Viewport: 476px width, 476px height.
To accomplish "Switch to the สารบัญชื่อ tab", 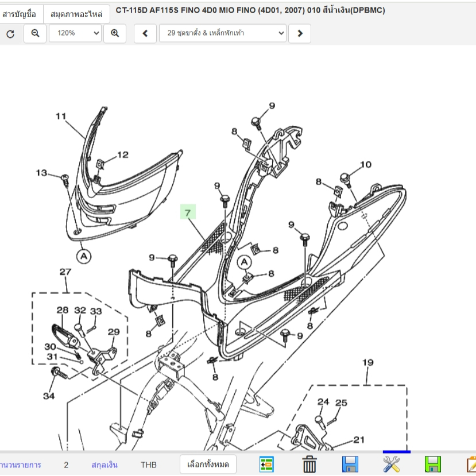I will click(x=20, y=14).
